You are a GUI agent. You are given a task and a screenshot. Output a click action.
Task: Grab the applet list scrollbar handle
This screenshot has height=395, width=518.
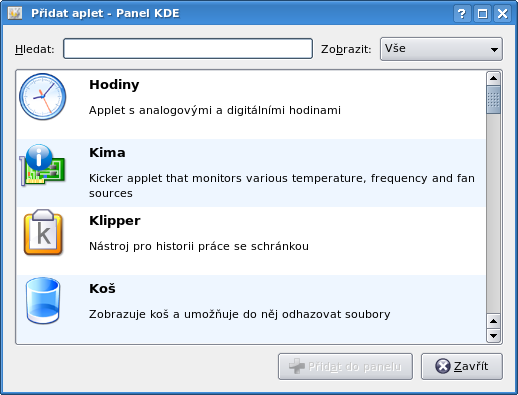(493, 100)
